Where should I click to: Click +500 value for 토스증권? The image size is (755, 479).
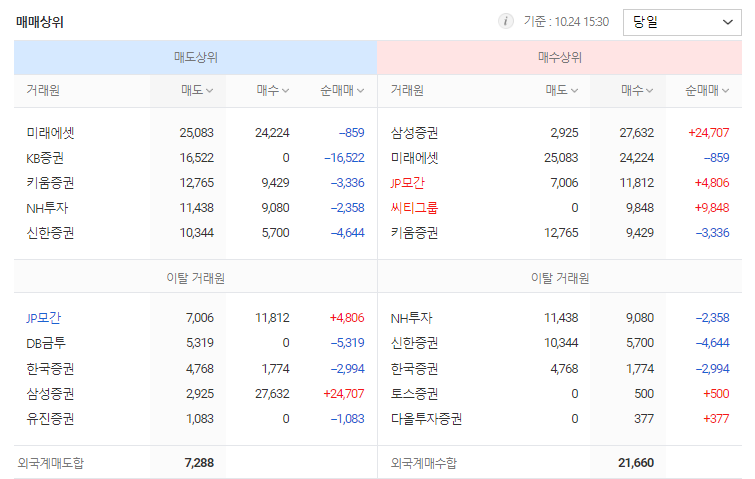click(716, 394)
